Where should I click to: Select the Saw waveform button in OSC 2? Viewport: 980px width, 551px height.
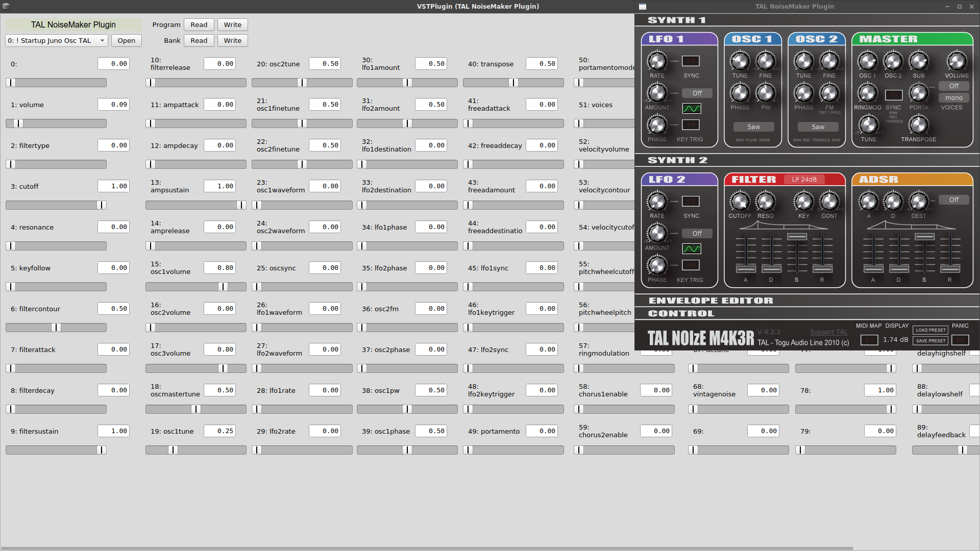817,127
